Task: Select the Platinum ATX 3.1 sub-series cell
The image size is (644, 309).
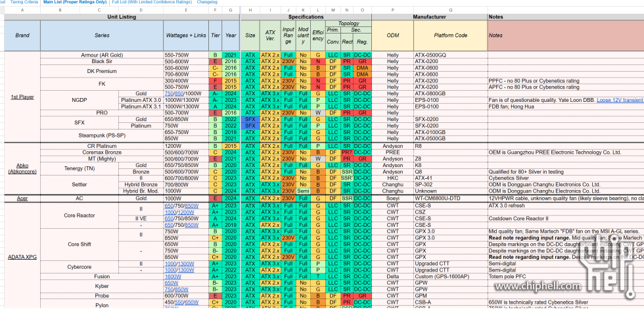Action: point(141,107)
